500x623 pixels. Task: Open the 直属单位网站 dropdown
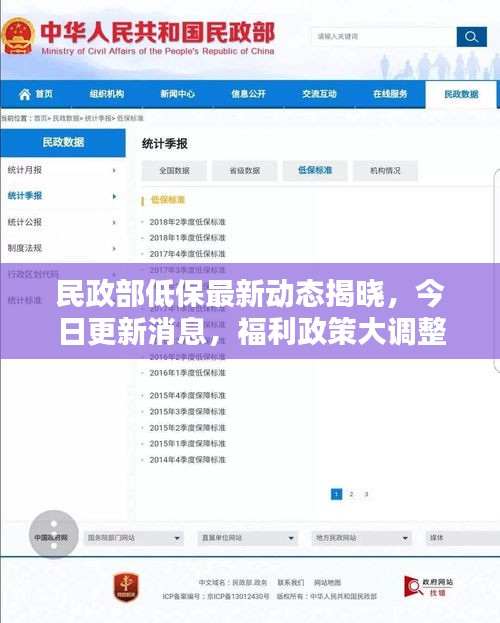[x=248, y=538]
